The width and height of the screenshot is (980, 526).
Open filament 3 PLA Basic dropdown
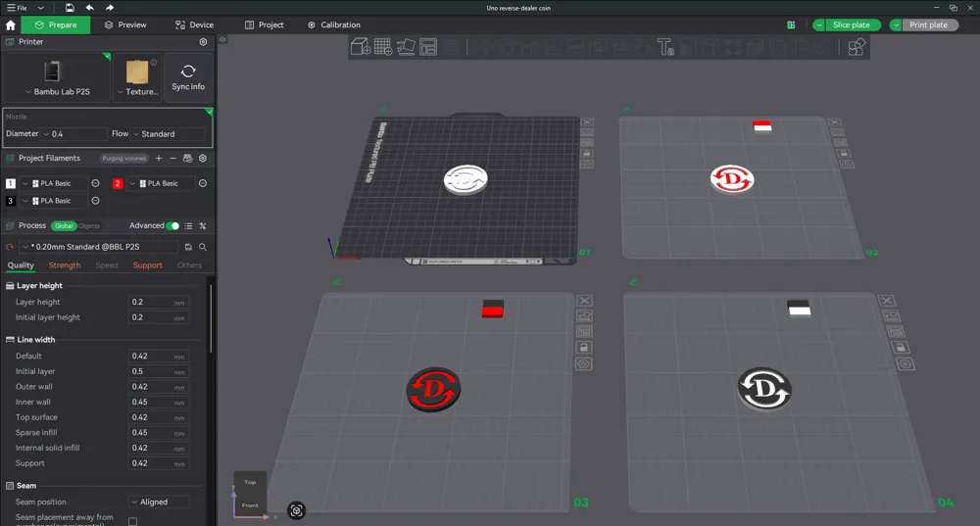(54, 201)
